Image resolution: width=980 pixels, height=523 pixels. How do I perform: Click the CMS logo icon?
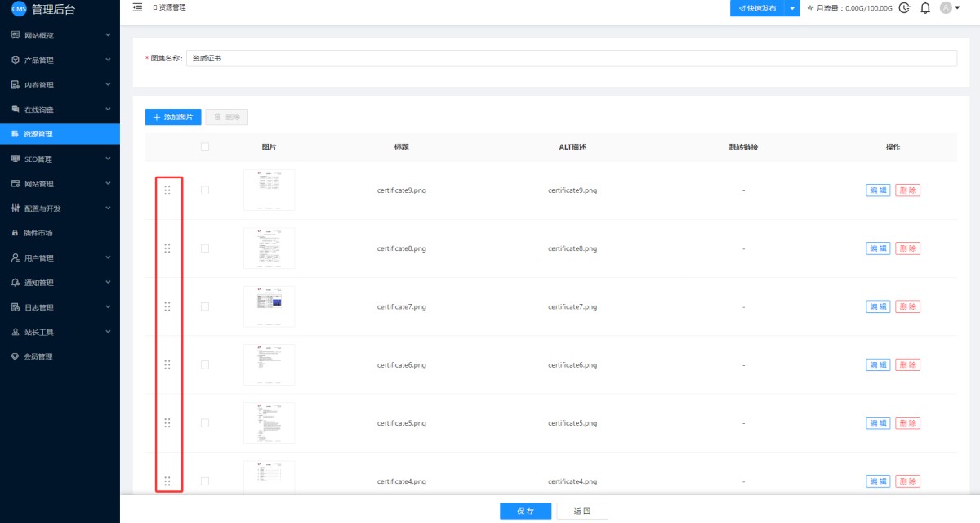pos(18,9)
